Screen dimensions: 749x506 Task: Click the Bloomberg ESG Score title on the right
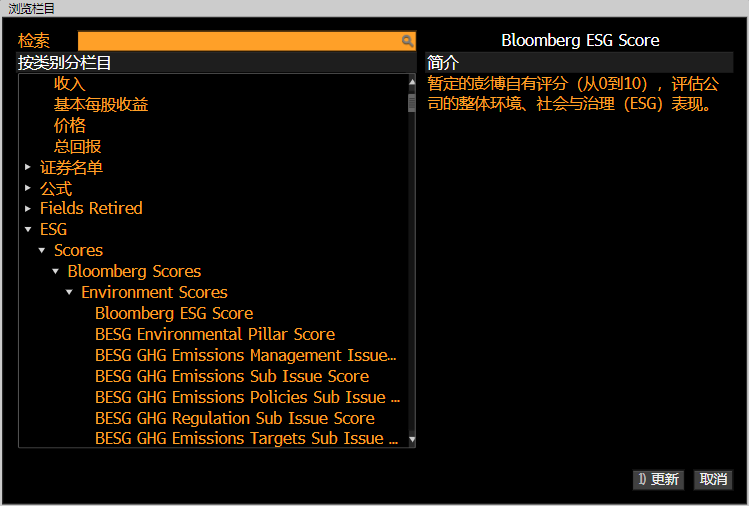[x=580, y=41]
